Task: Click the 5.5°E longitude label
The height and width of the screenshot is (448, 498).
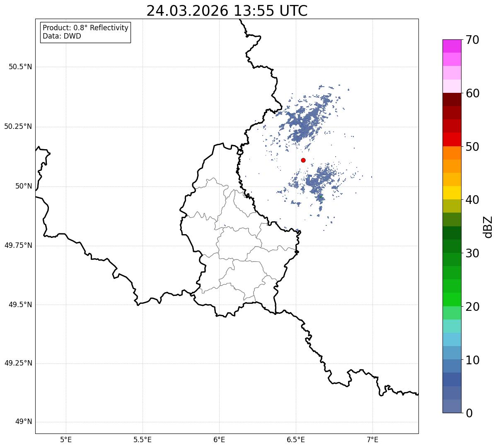Action: pos(143,439)
